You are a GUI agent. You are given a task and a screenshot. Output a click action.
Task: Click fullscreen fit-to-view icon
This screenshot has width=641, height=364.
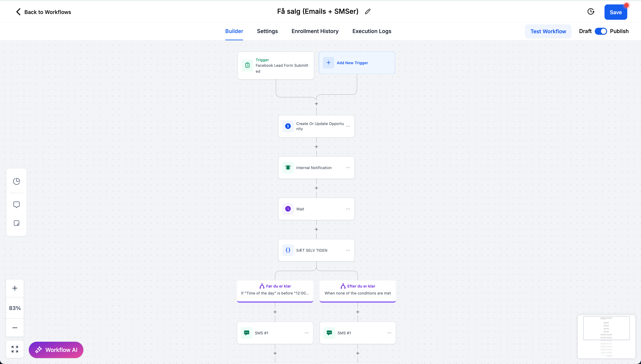pyautogui.click(x=15, y=349)
